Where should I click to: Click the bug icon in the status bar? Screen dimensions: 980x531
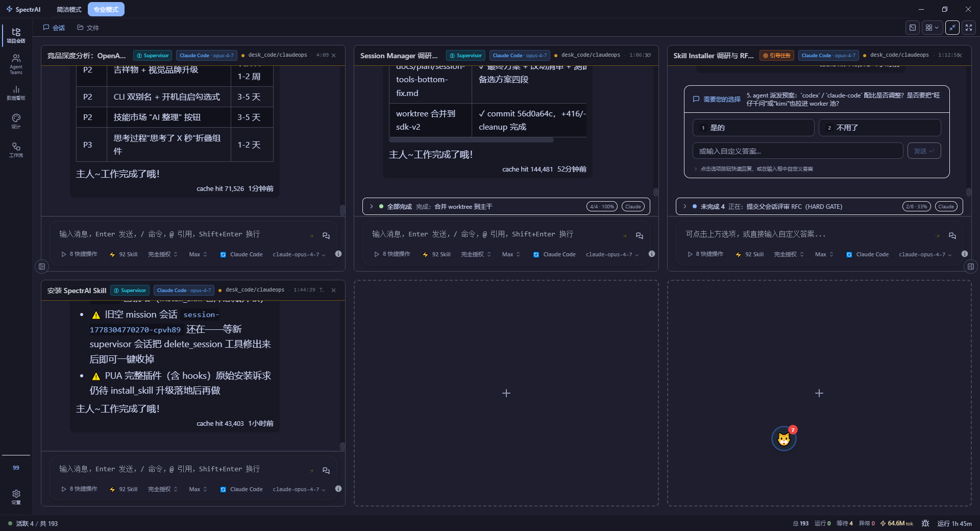[925, 523]
